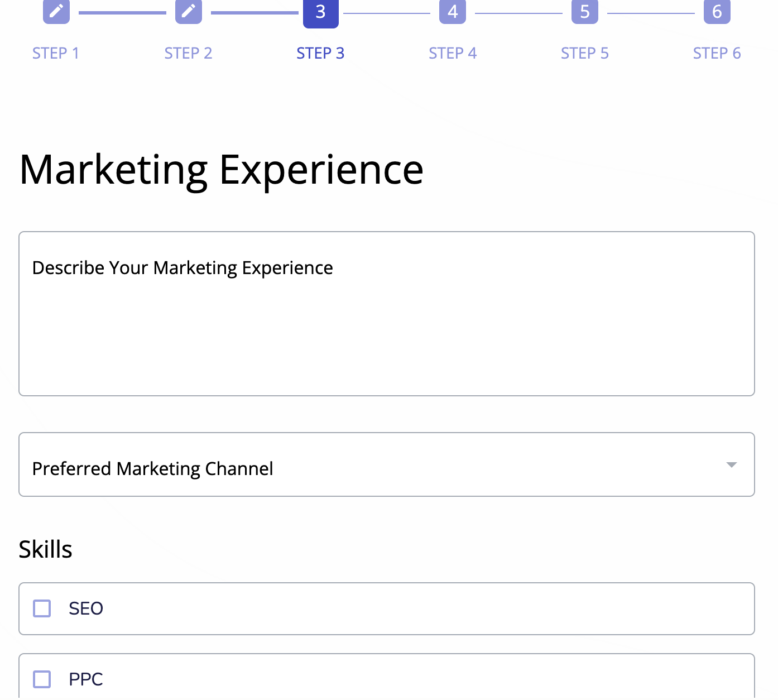778x700 pixels.
Task: Switch to the STEP 2 label
Action: coord(188,54)
